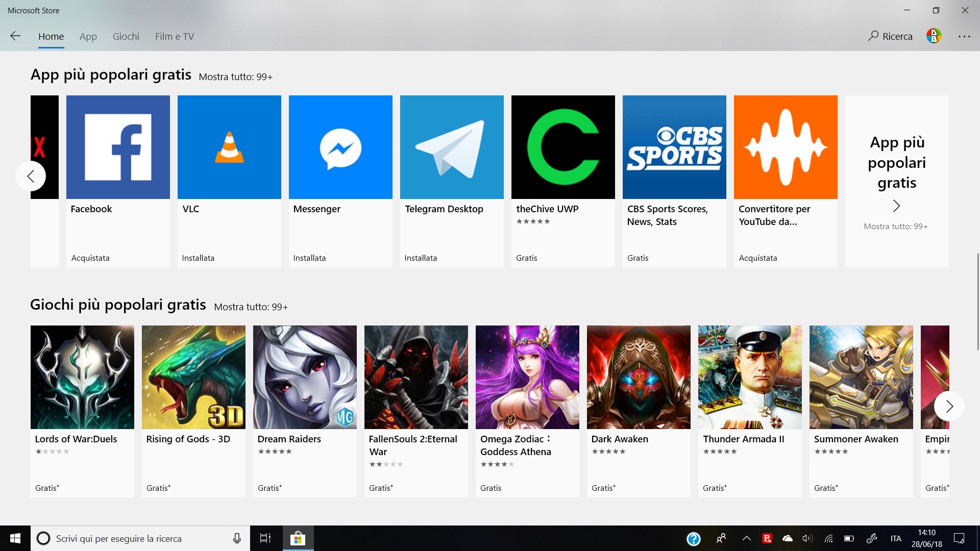
Task: Click the partially visible Netflix app tile
Action: tap(44, 181)
